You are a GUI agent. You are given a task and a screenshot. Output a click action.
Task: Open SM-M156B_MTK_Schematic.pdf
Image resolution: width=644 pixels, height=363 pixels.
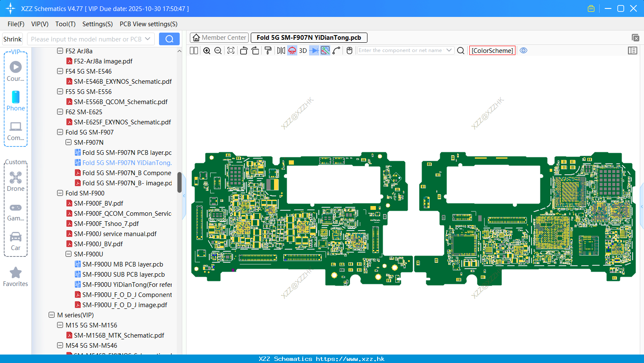[115, 335]
